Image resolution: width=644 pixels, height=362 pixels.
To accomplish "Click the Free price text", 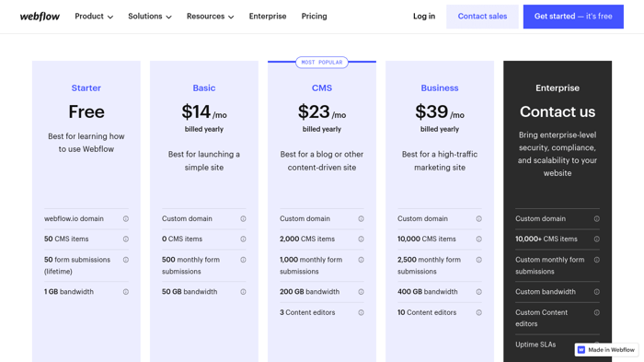I will click(x=86, y=111).
